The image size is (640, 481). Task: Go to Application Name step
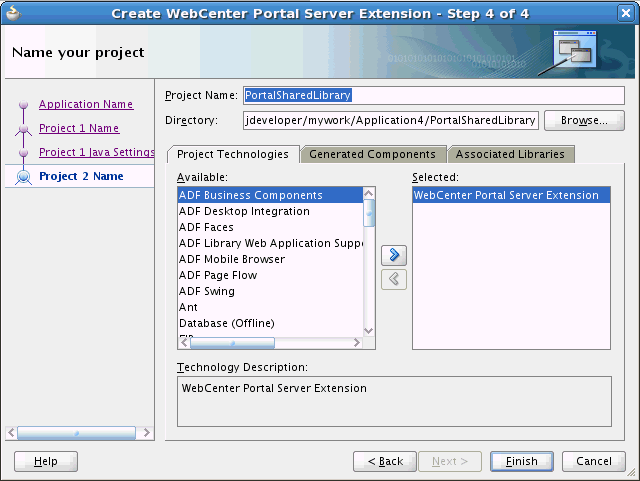(x=86, y=105)
